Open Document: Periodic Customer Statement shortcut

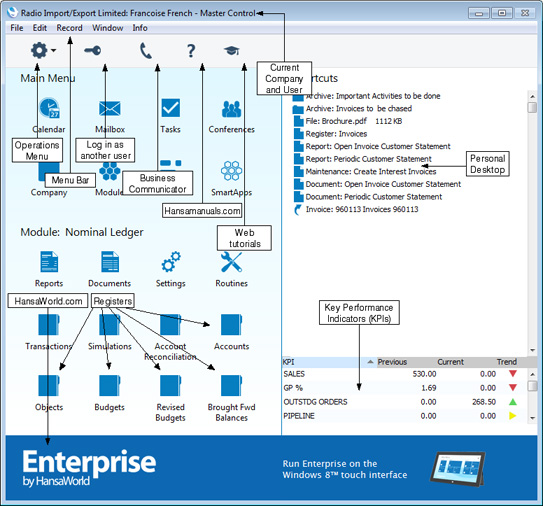pos(368,197)
